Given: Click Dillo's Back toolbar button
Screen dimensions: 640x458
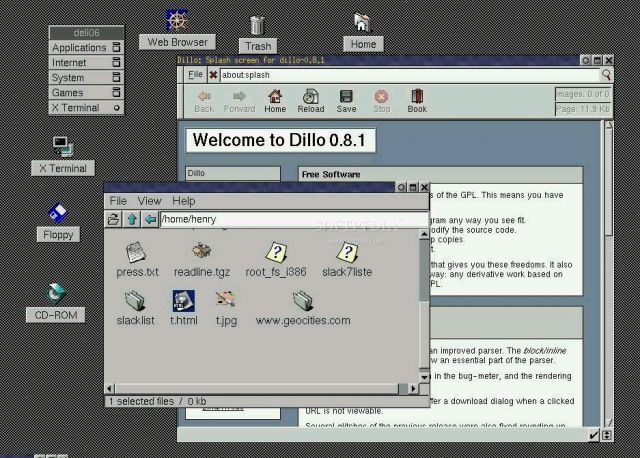Looking at the screenshot, I should (x=204, y=101).
